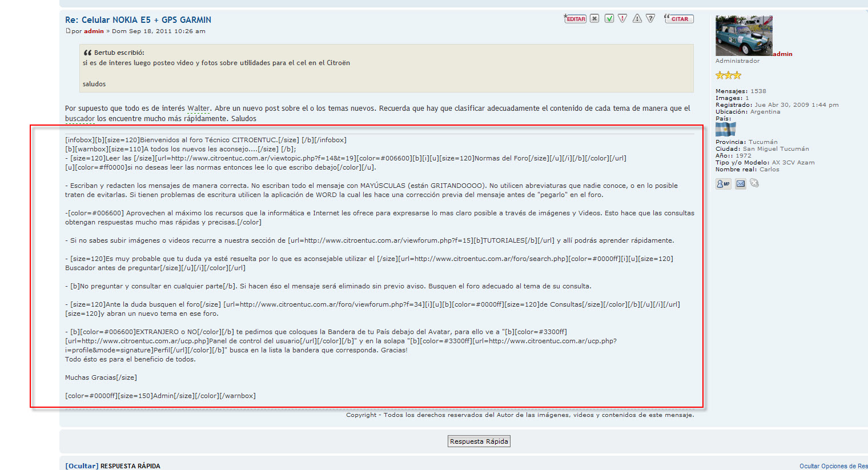Open post information question mark icon
The width and height of the screenshot is (868, 470).
pyautogui.click(x=650, y=19)
